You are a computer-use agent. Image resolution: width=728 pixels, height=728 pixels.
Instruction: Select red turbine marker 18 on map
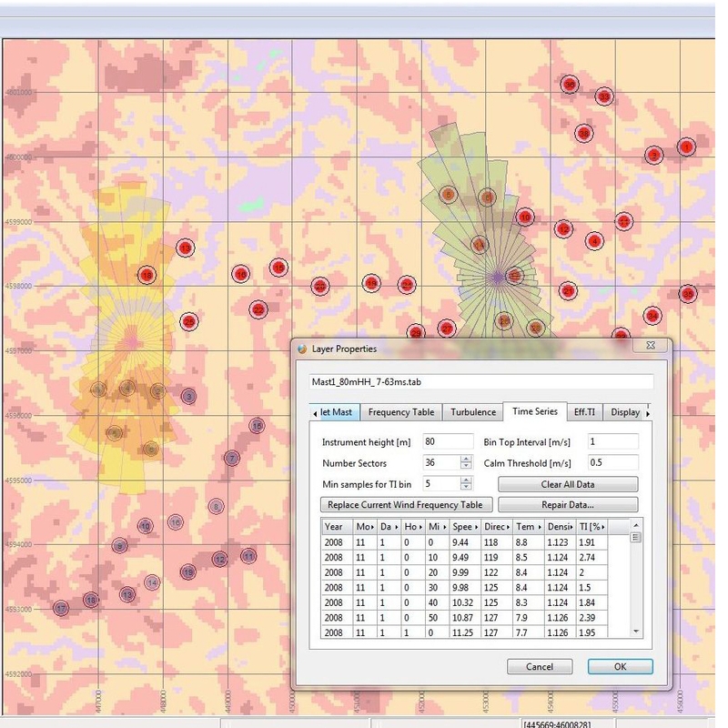[x=147, y=275]
